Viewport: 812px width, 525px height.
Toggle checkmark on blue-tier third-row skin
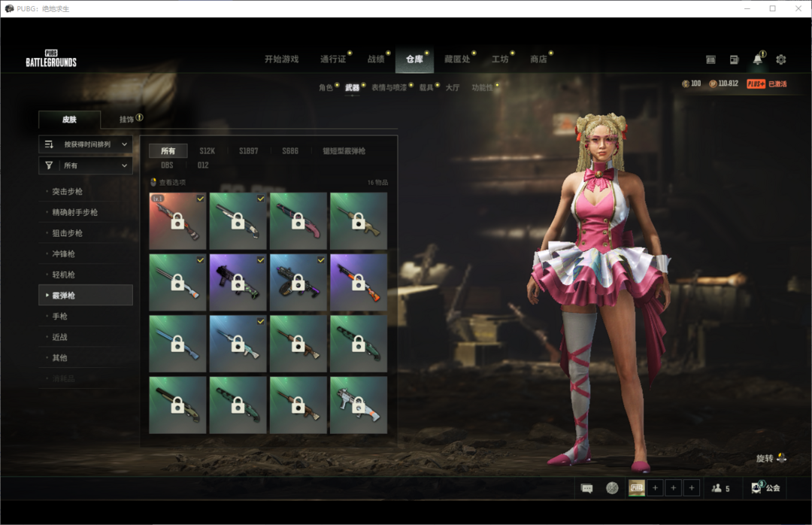pyautogui.click(x=260, y=321)
